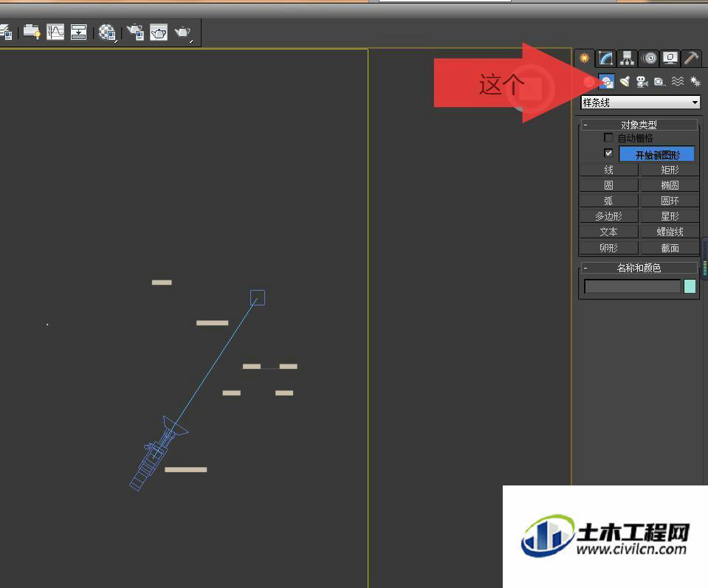Image resolution: width=708 pixels, height=588 pixels.
Task: Open the Curve Editor
Action: (55, 32)
